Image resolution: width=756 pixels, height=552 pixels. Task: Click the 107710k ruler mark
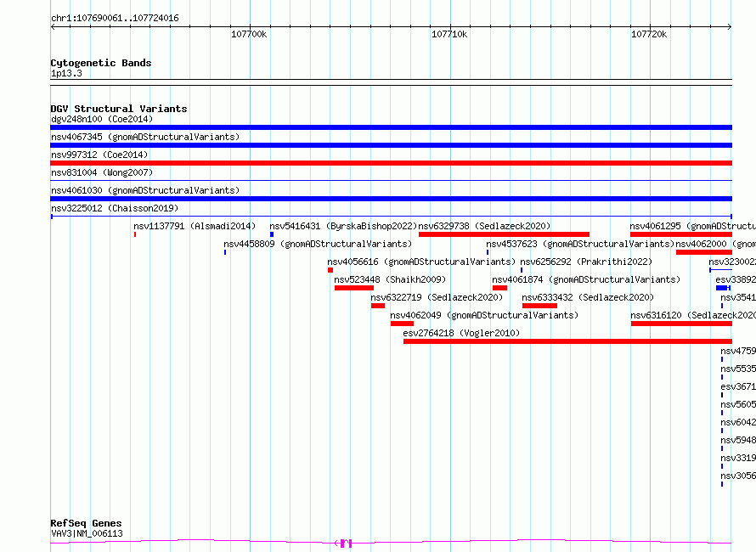point(449,34)
